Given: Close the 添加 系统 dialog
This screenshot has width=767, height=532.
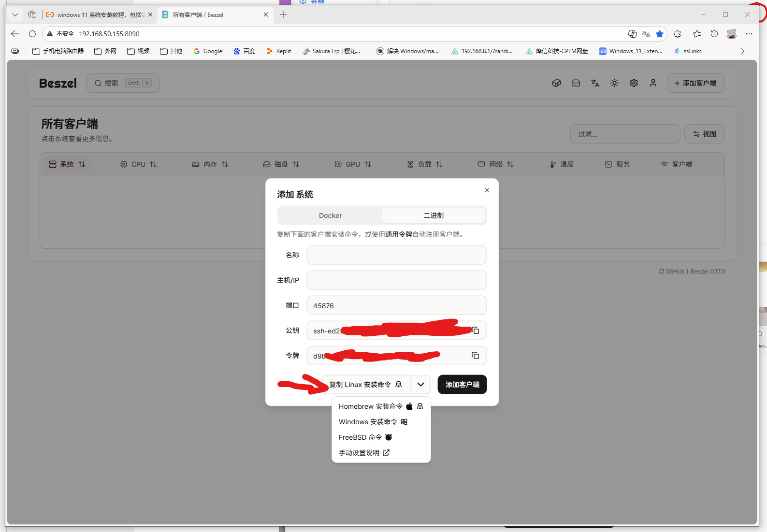Looking at the screenshot, I should (x=487, y=190).
